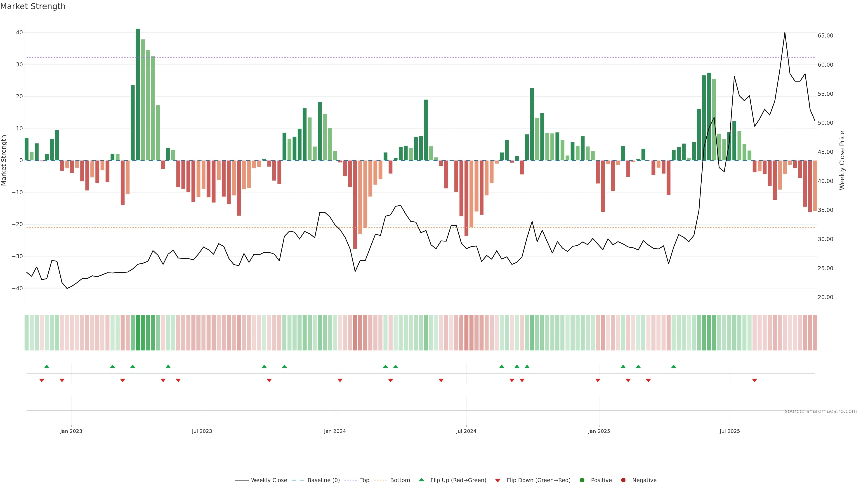
Task: Click the Negative red circle legend icon
Action: pos(623,480)
